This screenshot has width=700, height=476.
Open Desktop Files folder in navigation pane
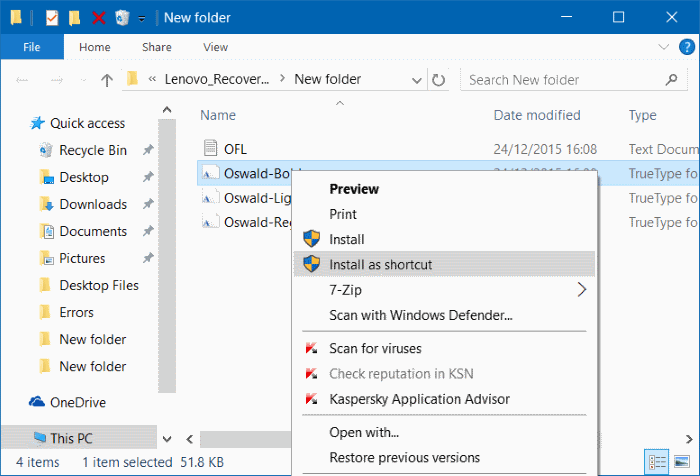coord(99,285)
